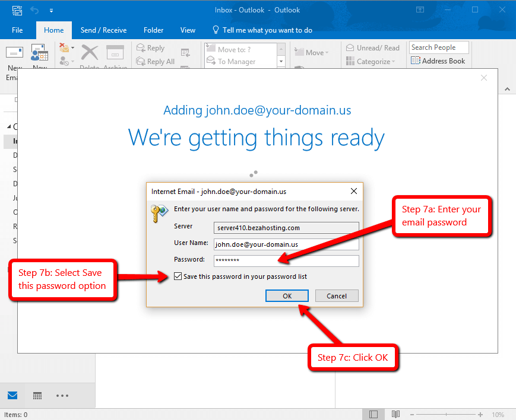This screenshot has height=420, width=516.
Task: Select Reading view in the status bar
Action: point(395,415)
